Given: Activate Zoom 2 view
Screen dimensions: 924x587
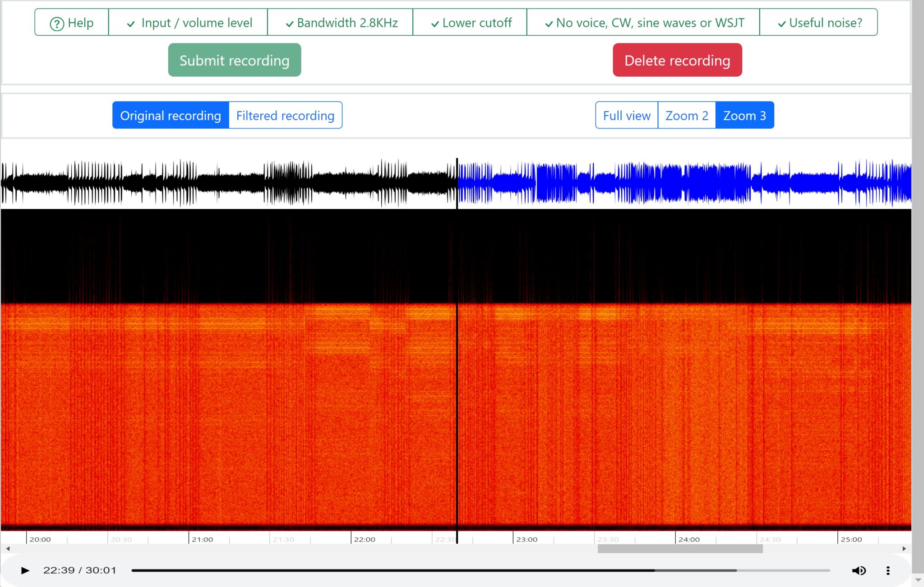Looking at the screenshot, I should pos(686,115).
